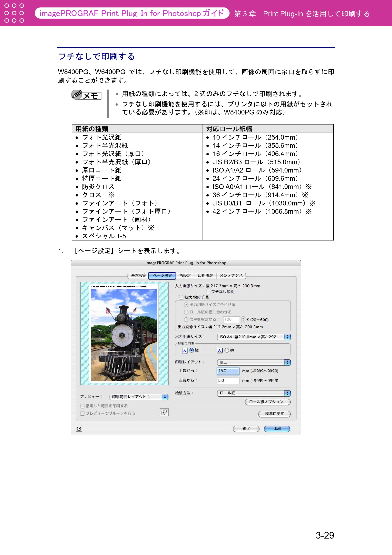392x555 pixels.
Task: Switch to the 色設定 tab
Action: point(185,276)
